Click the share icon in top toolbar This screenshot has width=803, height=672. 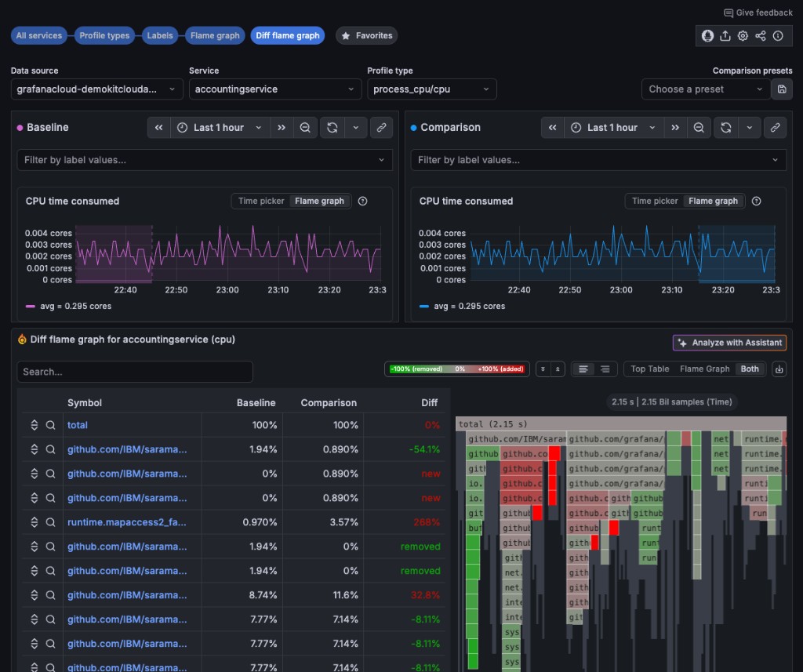tap(760, 36)
